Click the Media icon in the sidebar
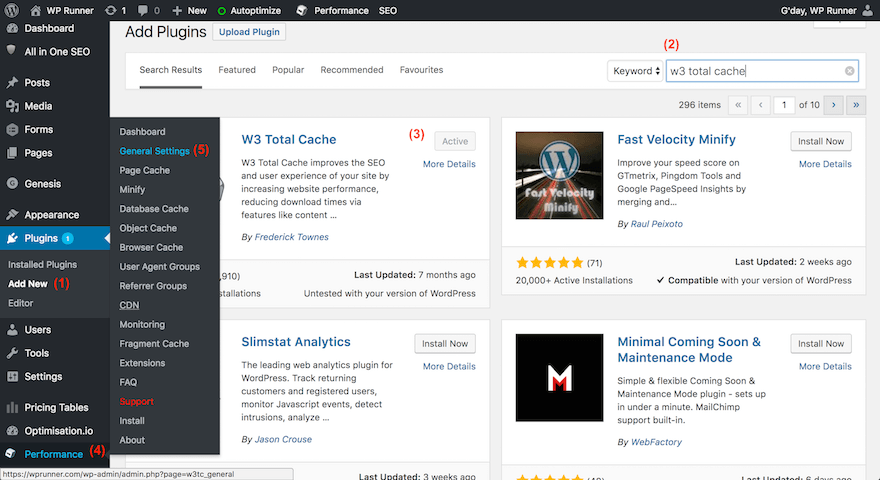 pos(12,106)
